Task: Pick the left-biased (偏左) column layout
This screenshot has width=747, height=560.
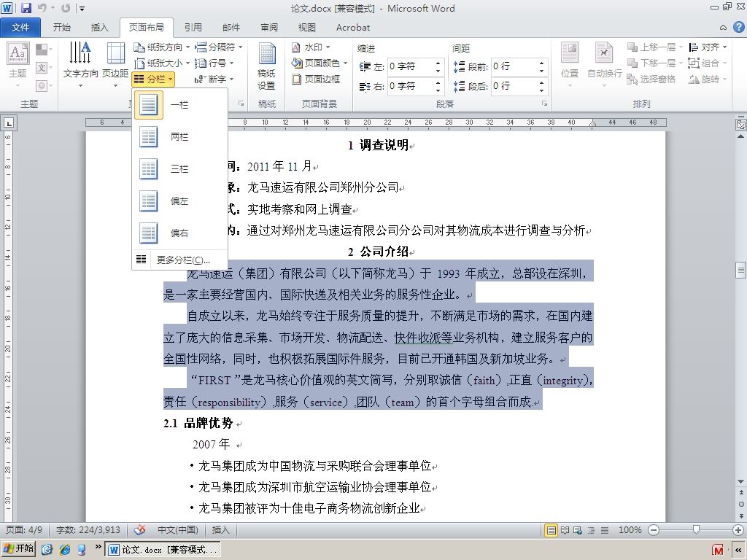Action: point(179,201)
